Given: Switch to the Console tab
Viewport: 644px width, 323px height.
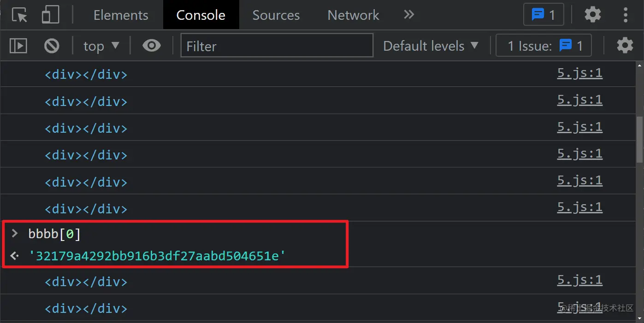Looking at the screenshot, I should pyautogui.click(x=201, y=15).
